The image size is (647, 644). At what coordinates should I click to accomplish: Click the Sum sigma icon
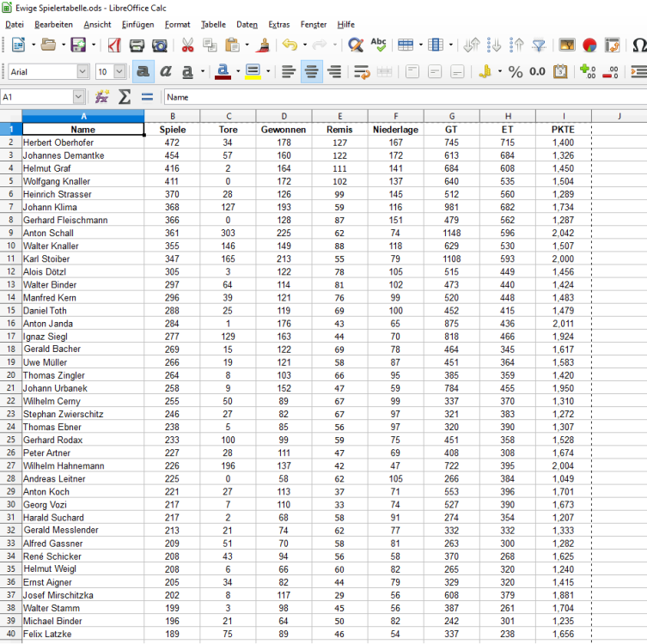[125, 97]
